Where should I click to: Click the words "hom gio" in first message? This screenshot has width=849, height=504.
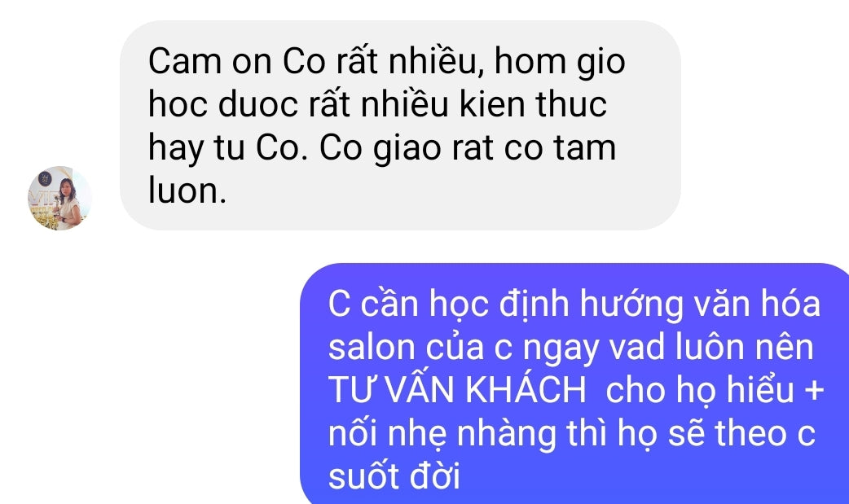pos(560,62)
